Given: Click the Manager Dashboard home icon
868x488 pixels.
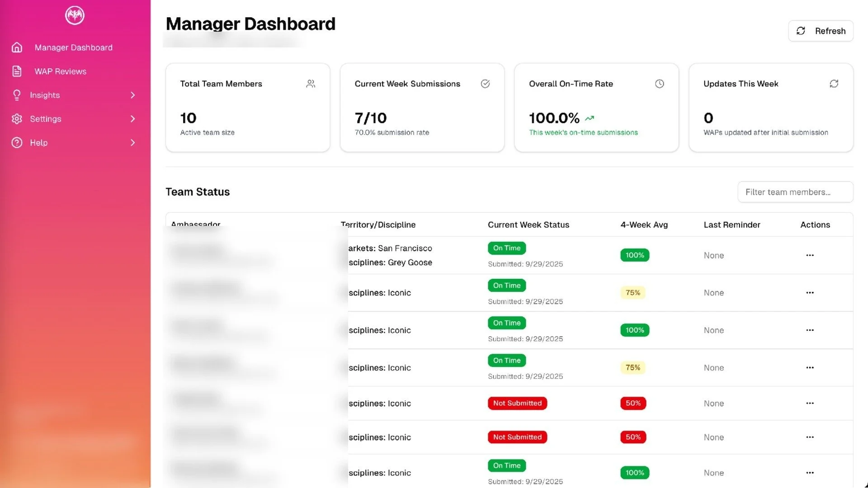Looking at the screenshot, I should [17, 47].
